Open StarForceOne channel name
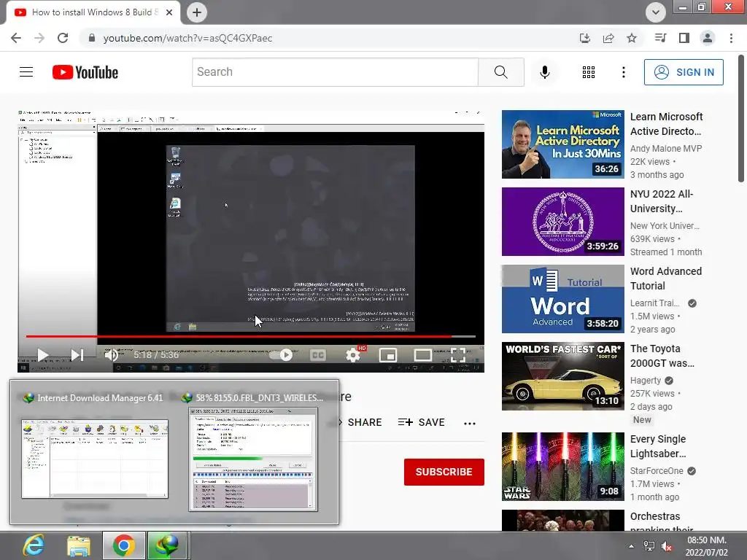747x560 pixels. [657, 471]
